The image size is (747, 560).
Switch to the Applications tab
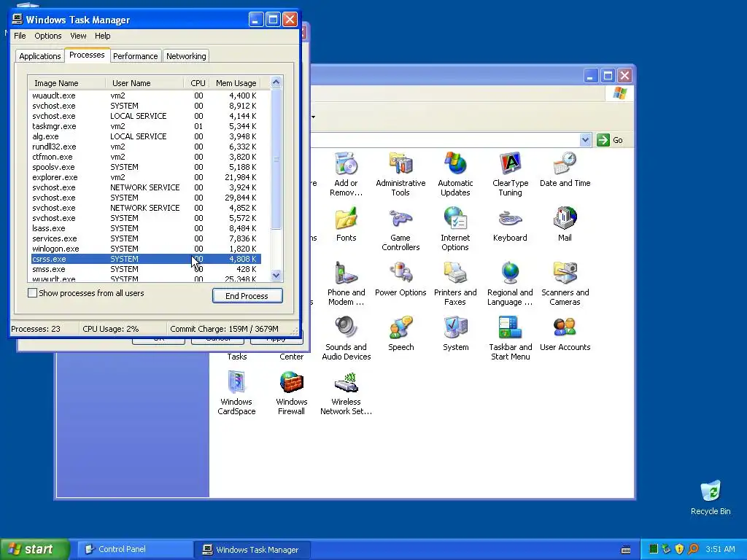click(x=40, y=56)
